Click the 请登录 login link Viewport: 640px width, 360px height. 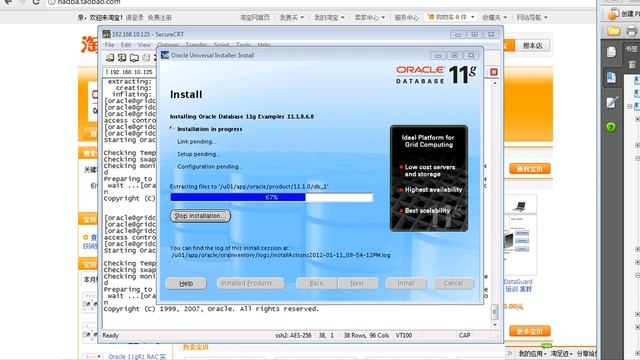click(x=134, y=18)
